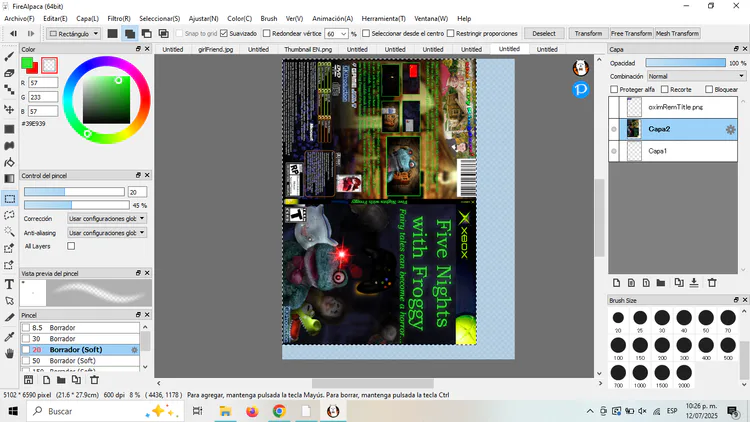The width and height of the screenshot is (750, 422).
Task: Select the Bucket fill tool
Action: point(9,162)
